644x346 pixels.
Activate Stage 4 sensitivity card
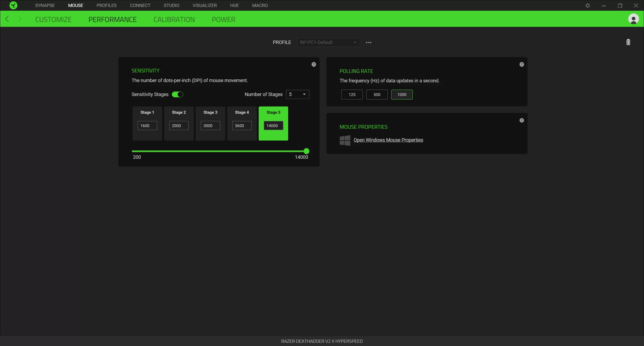click(242, 123)
